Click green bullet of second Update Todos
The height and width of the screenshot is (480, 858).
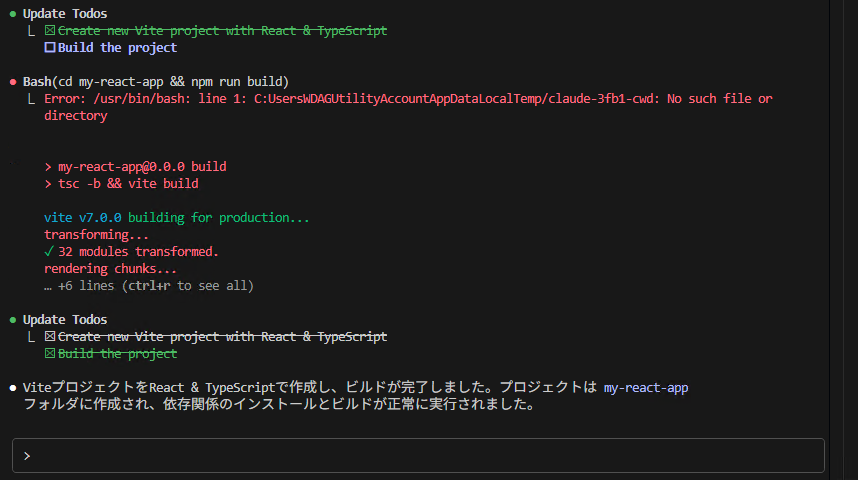13,320
